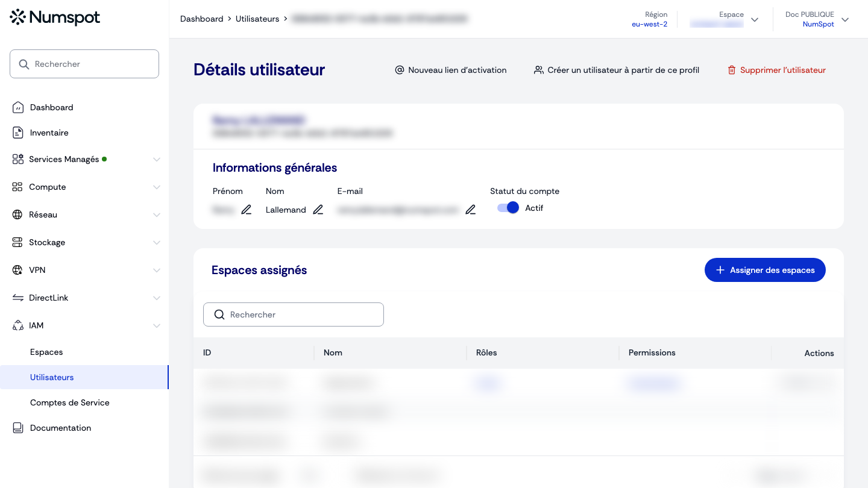Edit the E-mail with its pencil icon
Screen dimensions: 868x488
(471, 210)
